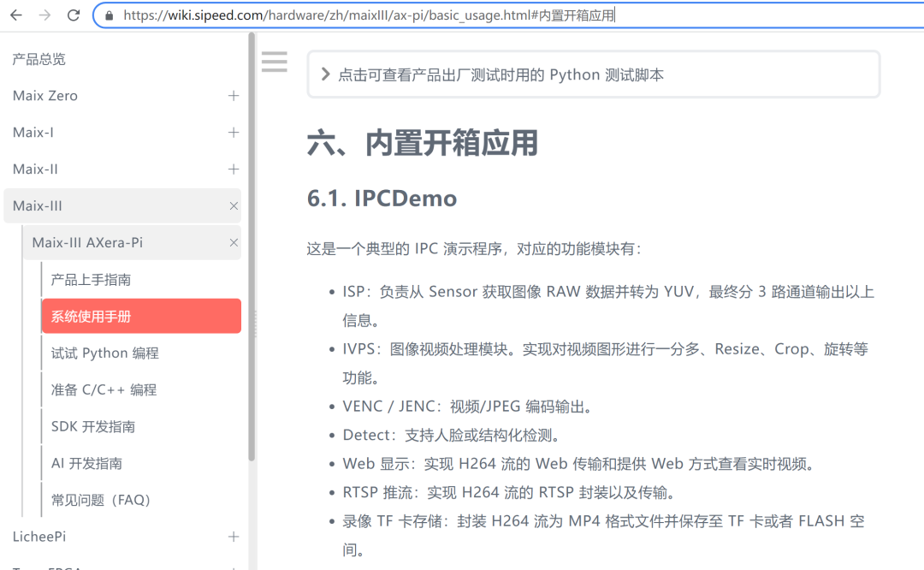Viewport: 924px width, 570px height.
Task: Click 这是一个典型的 IPC 演示程序 paragraph
Action: tap(474, 249)
